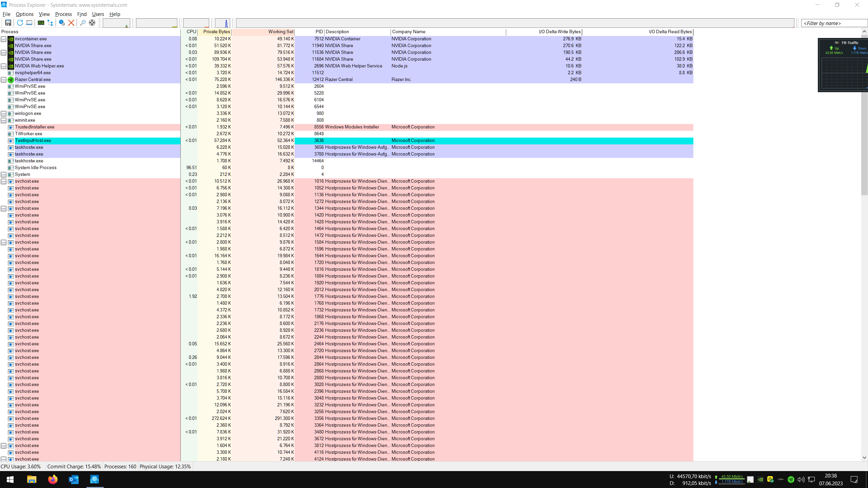The width and height of the screenshot is (868, 488).
Task: Sort by Company Name column header
Action: [409, 32]
